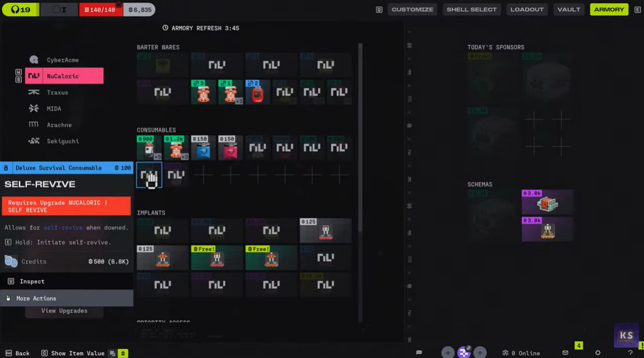Switch to the Vault tab
The image size is (644, 358).
pyautogui.click(x=569, y=9)
